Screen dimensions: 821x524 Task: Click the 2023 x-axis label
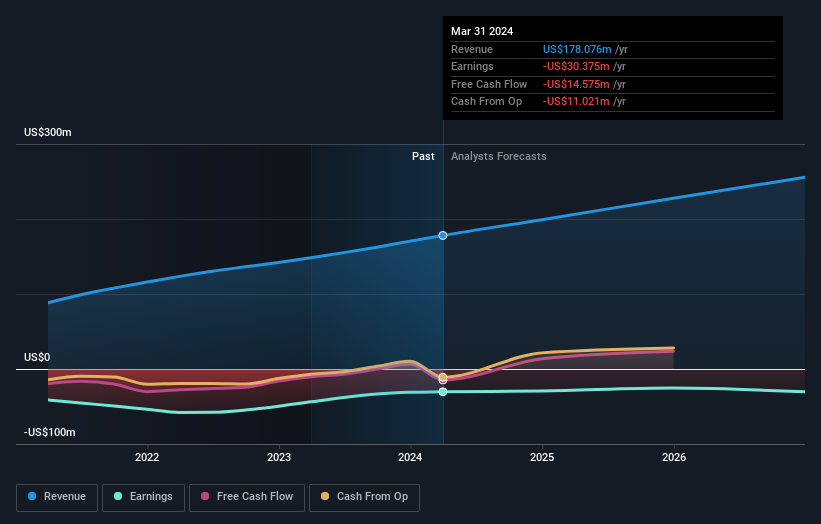[x=279, y=457]
